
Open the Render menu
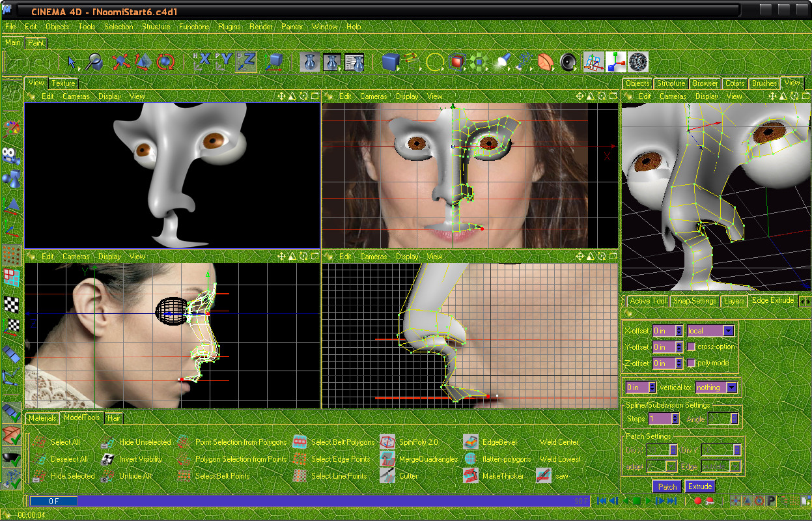click(261, 27)
